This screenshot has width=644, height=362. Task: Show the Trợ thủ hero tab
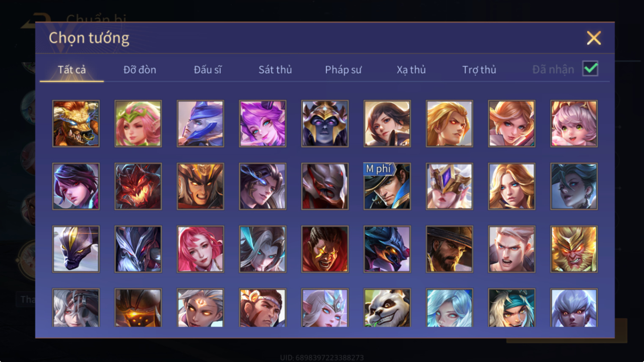click(x=479, y=69)
